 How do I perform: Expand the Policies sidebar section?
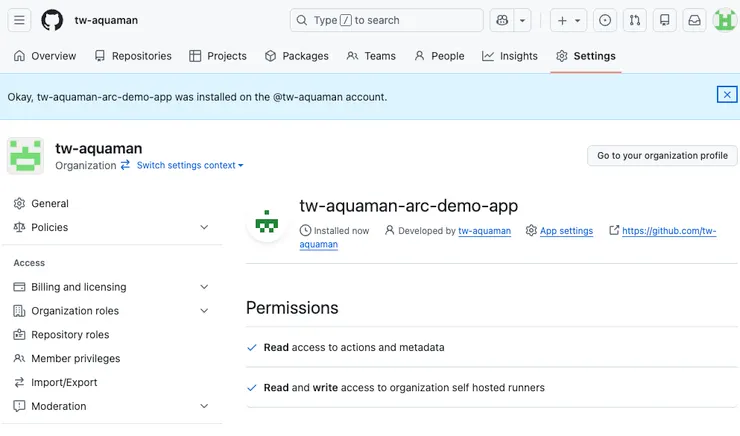pyautogui.click(x=204, y=227)
